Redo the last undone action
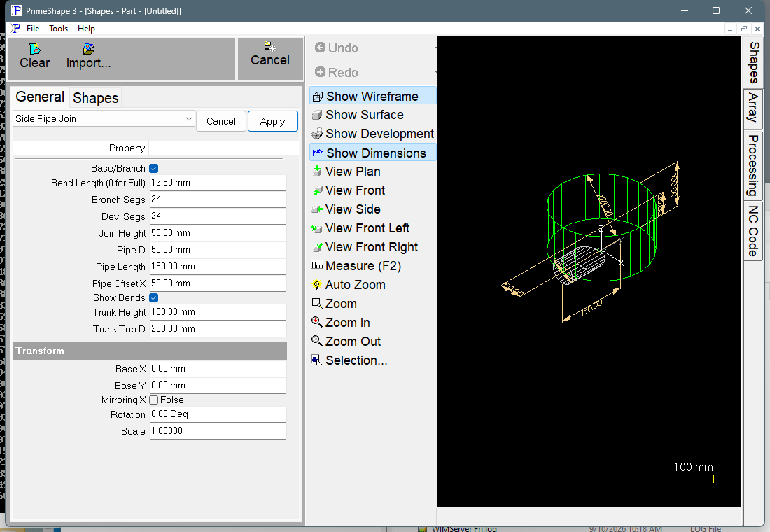 337,73
